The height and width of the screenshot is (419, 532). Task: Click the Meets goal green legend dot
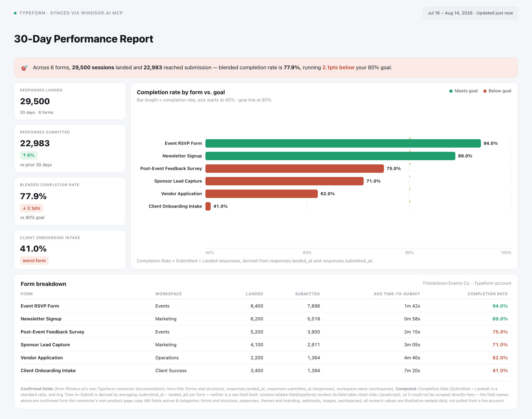click(x=451, y=91)
